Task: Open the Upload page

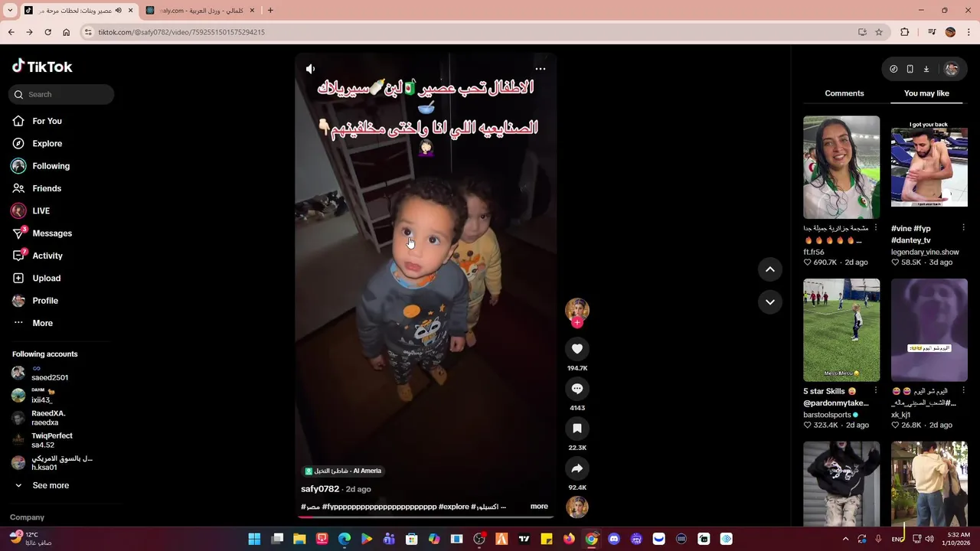Action: click(46, 278)
